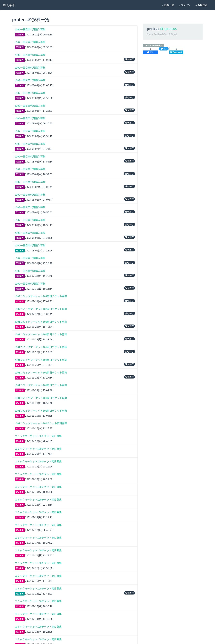Image resolution: width=215 pixels, height=644 pixels.
Task: Open c101コミックマーケット101チケット両日募集 dated 2022-11-17
Action: pyautogui.click(x=41, y=423)
